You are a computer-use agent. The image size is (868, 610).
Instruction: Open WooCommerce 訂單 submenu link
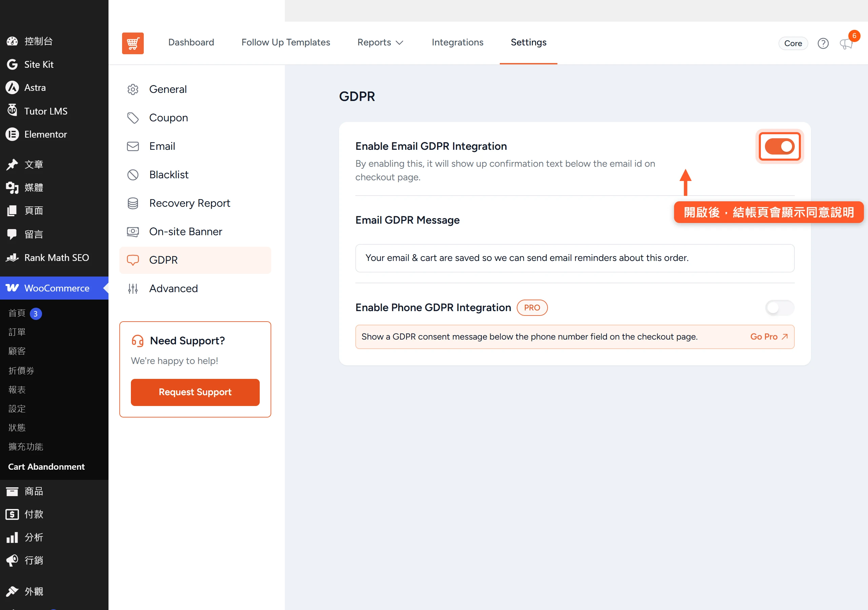pyautogui.click(x=17, y=332)
